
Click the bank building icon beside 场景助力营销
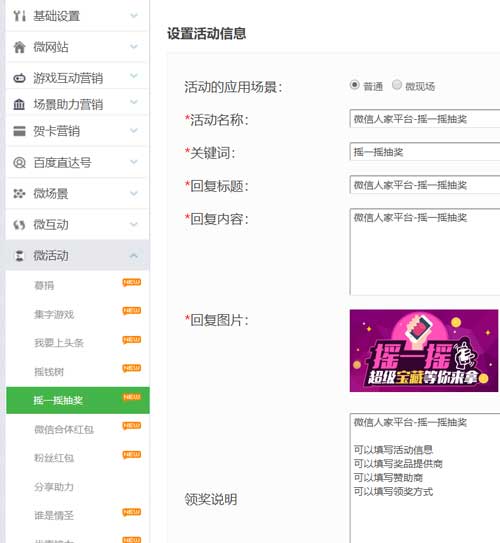click(x=19, y=104)
